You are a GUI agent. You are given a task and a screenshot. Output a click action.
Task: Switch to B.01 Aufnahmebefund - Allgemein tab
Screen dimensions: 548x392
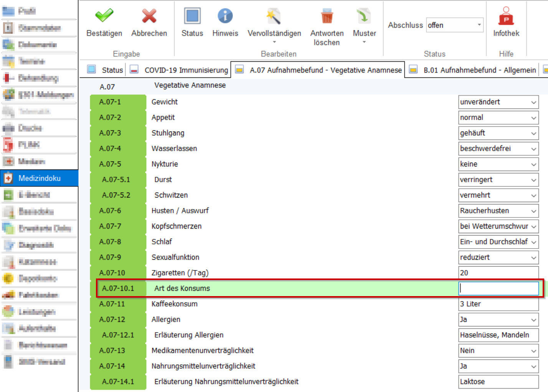[479, 70]
